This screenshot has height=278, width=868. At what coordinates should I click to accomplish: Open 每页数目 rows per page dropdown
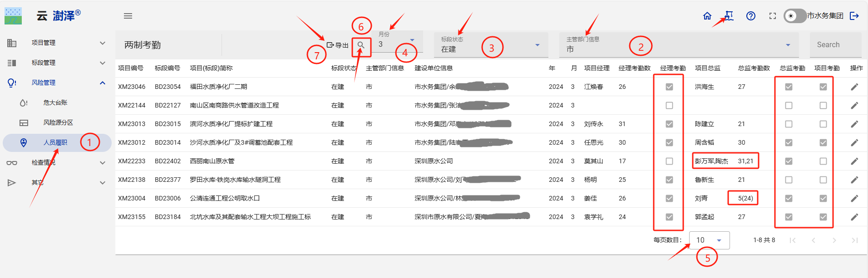(x=709, y=240)
